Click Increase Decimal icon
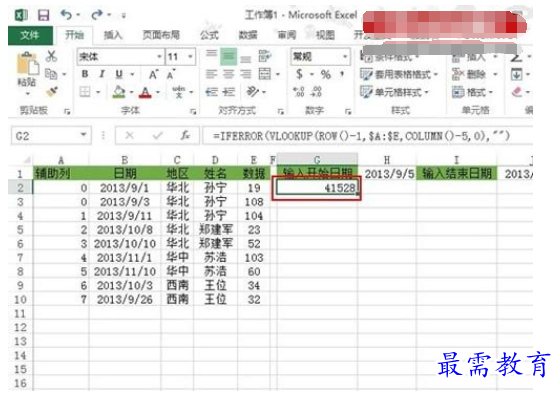559x396 pixels. tap(299, 92)
